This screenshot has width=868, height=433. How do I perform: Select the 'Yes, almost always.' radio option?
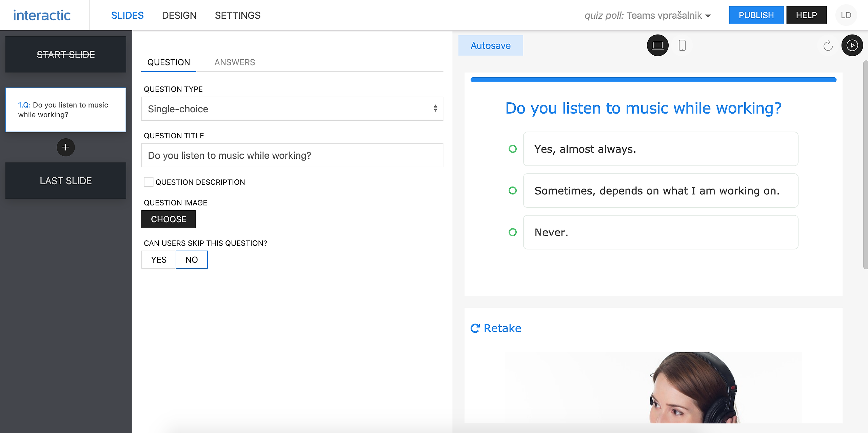(x=513, y=149)
